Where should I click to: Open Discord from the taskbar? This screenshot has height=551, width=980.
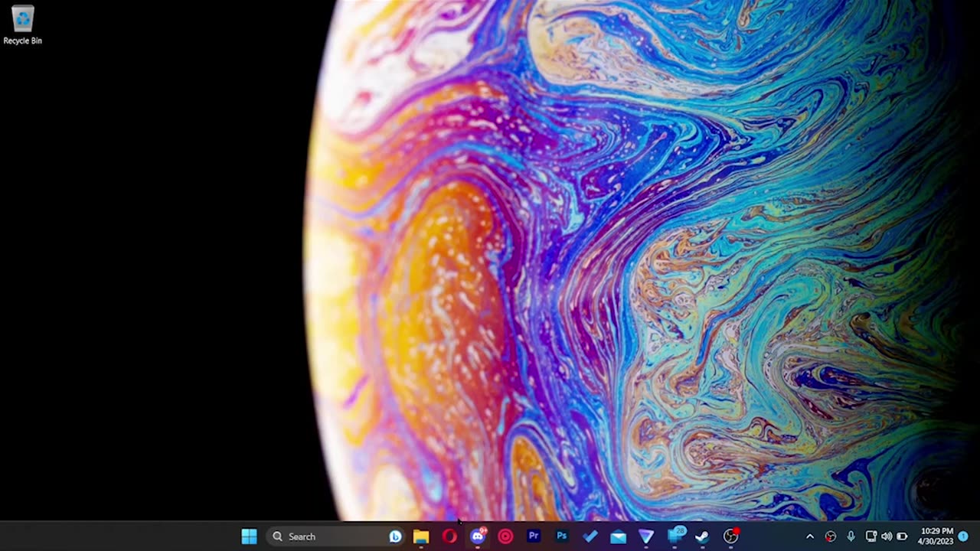[x=478, y=536]
